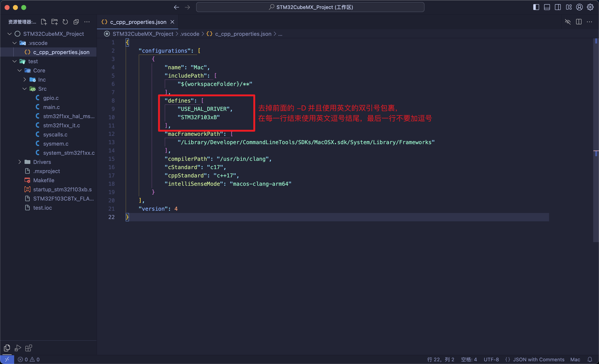The image size is (599, 364).
Task: Open the .vscode breadcrumb menu
Action: click(190, 34)
